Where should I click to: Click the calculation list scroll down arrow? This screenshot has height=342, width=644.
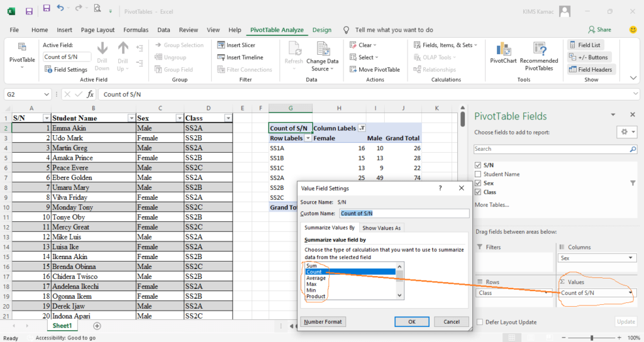coord(399,295)
